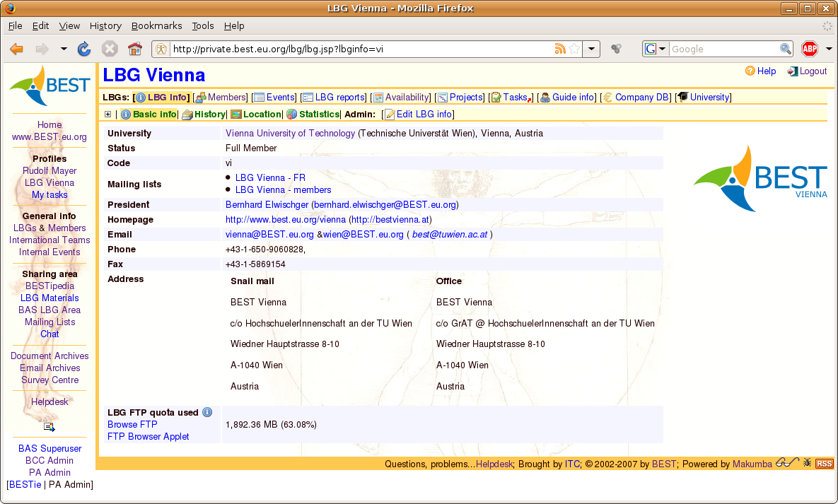The height and width of the screenshot is (504, 838).
Task: Click the Logout link
Action: [807, 71]
